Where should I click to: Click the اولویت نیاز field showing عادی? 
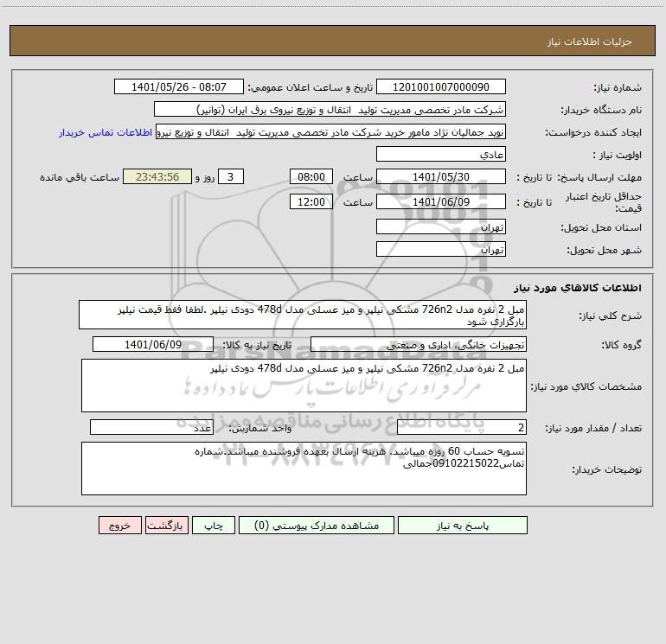pyautogui.click(x=441, y=154)
